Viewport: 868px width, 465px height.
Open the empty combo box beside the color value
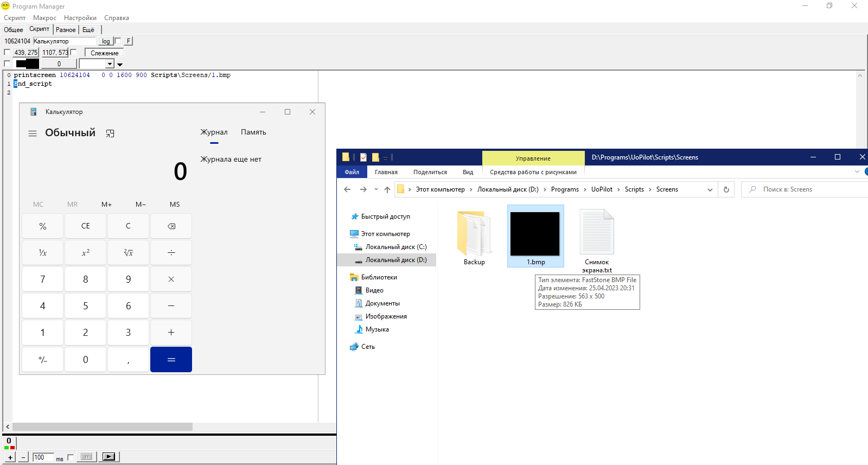coord(110,64)
